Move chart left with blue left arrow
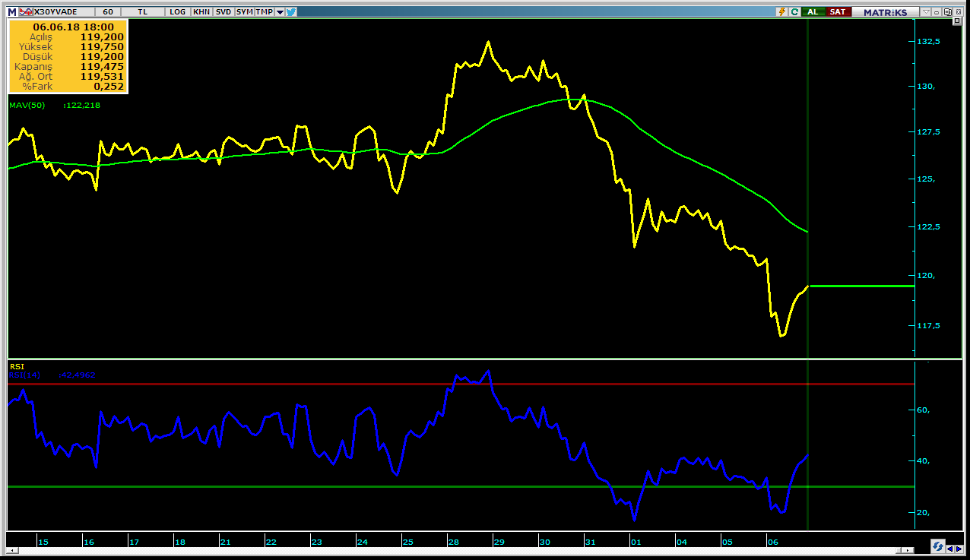The width and height of the screenshot is (970, 560). click(950, 548)
